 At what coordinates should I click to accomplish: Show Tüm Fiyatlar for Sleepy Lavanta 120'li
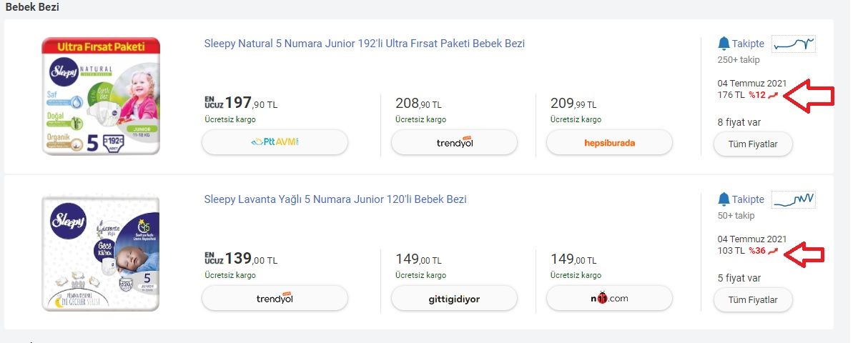(x=752, y=299)
